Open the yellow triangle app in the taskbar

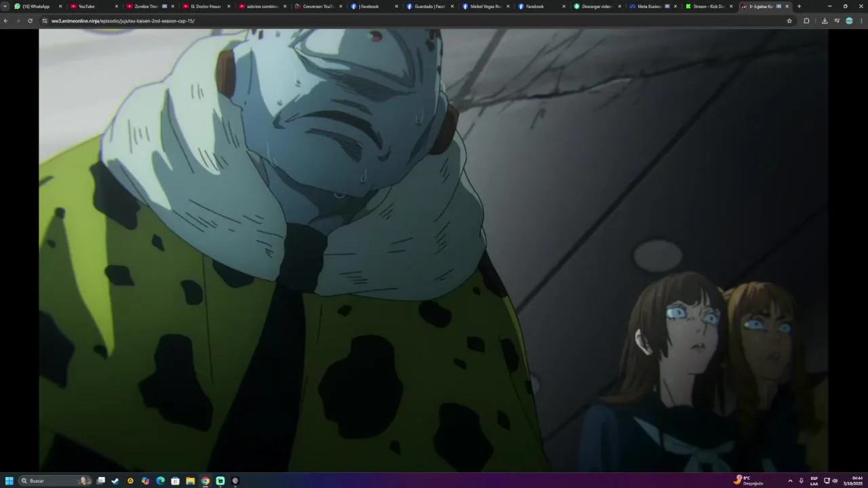point(130,481)
